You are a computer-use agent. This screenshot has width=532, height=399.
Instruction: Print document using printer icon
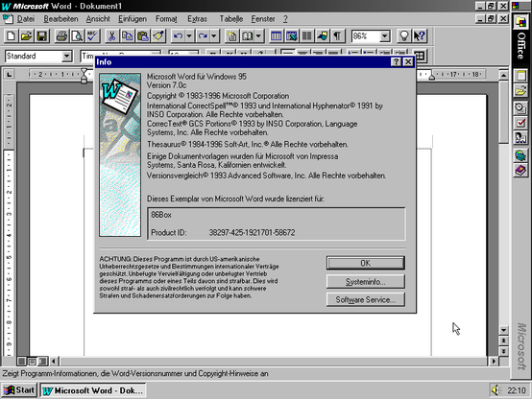tap(61, 35)
